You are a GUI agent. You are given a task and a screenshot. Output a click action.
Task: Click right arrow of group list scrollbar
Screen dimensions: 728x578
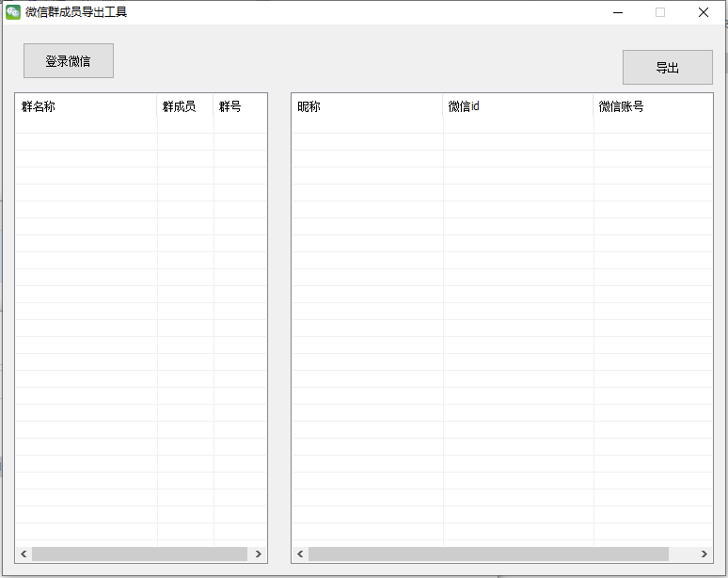point(258,554)
